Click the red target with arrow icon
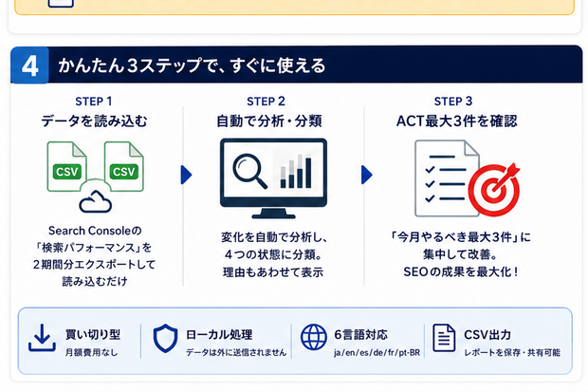The image size is (588, 392). point(494,189)
